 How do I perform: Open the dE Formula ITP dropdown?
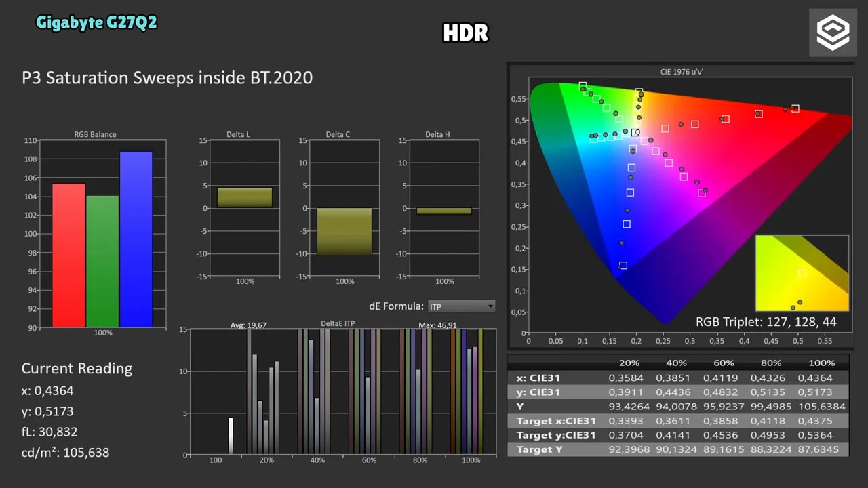(x=461, y=306)
